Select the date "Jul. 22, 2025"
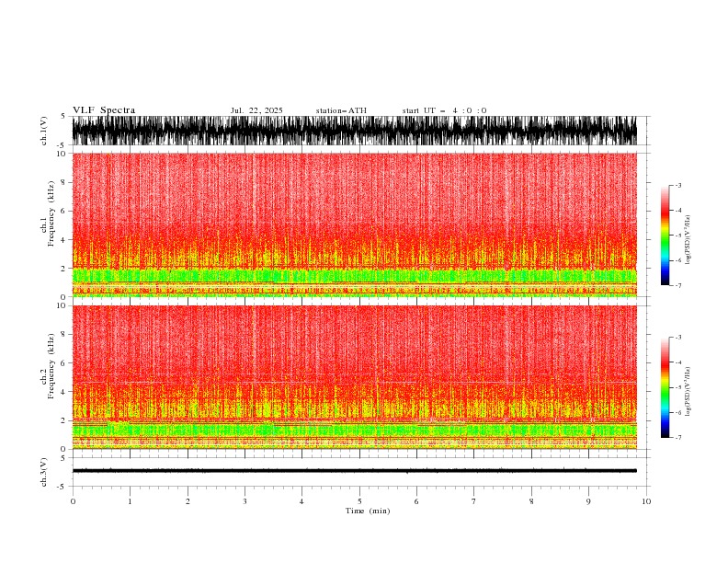 tap(256, 110)
